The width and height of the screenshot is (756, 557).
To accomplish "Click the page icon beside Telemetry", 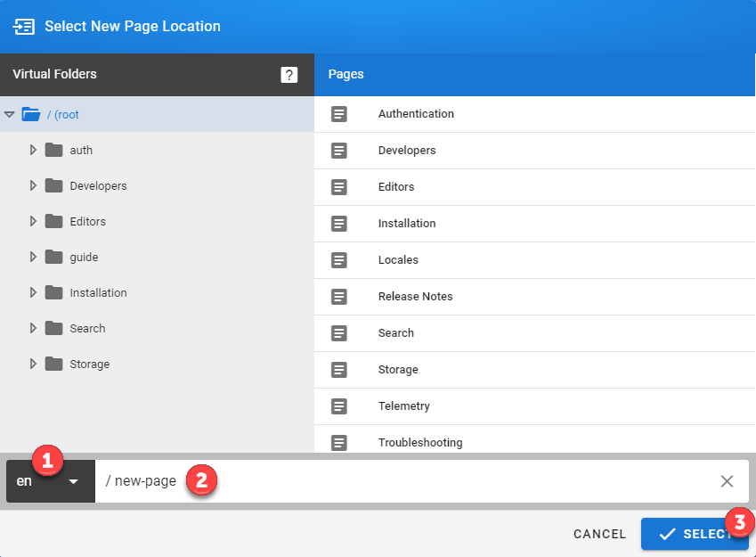I will click(340, 405).
